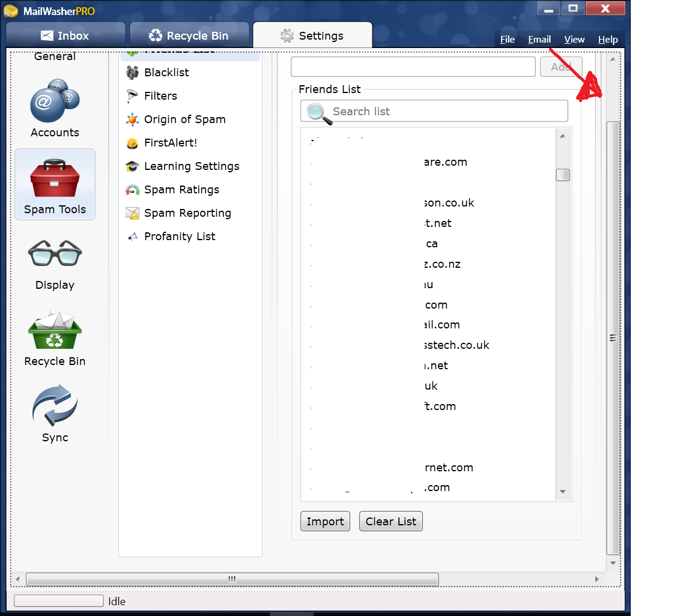
Task: Select the Spam Tools toolbox icon
Action: 55,178
